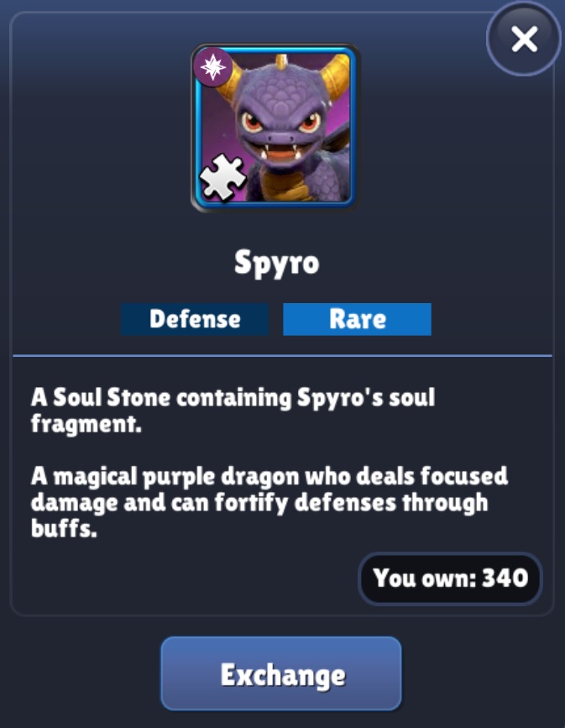
Task: Select Spyro's portrait card image
Action: tap(275, 128)
